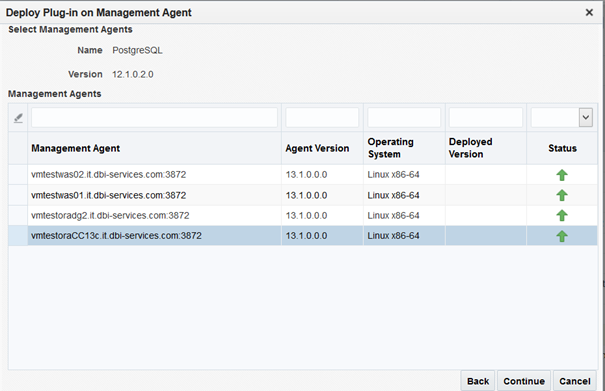Sort by Agent Version column header
Screen dimensions: 605x391
coord(317,148)
